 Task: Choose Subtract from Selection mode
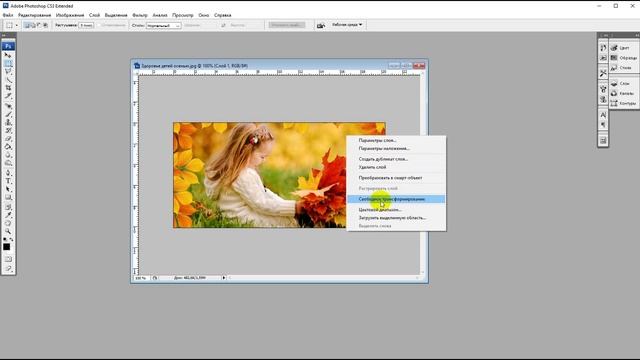tap(39, 25)
